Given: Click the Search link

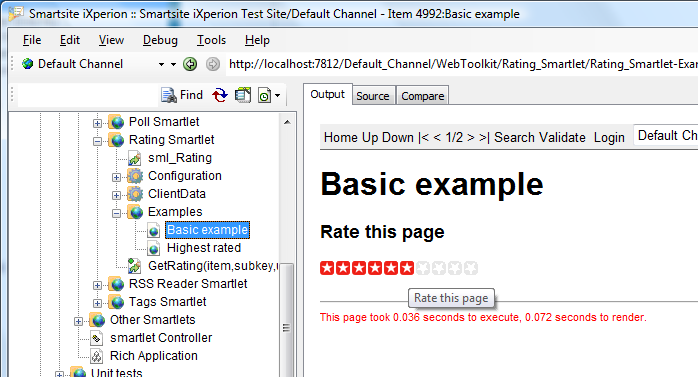Looking at the screenshot, I should click(514, 138).
